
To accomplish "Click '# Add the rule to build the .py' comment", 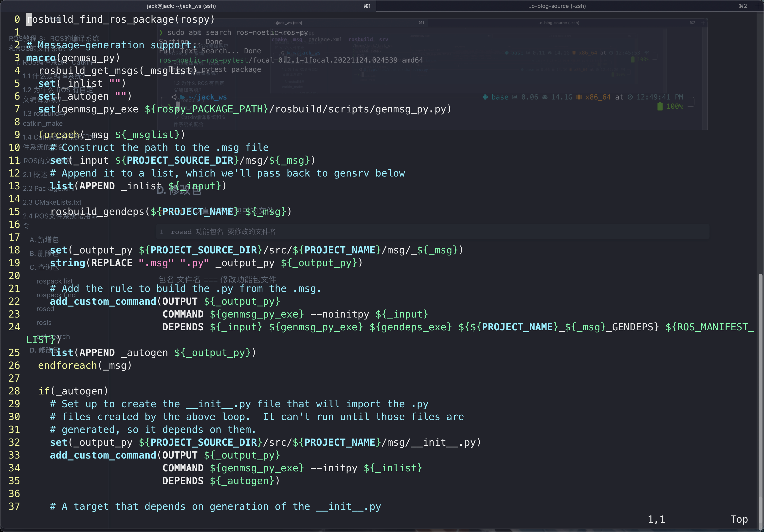I will click(x=185, y=288).
